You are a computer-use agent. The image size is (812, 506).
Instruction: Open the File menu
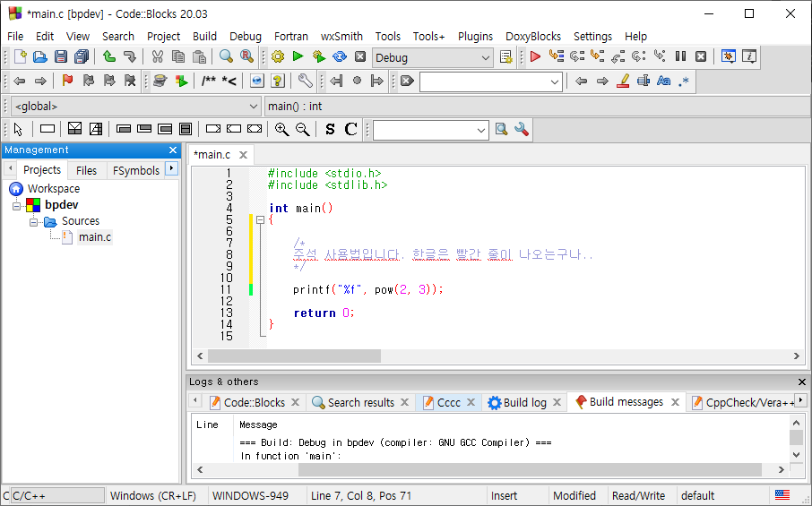[x=15, y=36]
